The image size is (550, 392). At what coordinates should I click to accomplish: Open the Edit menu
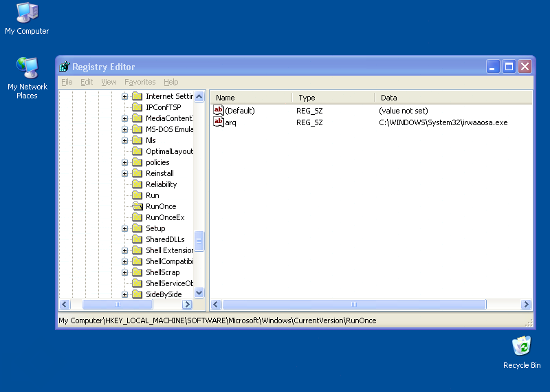click(87, 82)
